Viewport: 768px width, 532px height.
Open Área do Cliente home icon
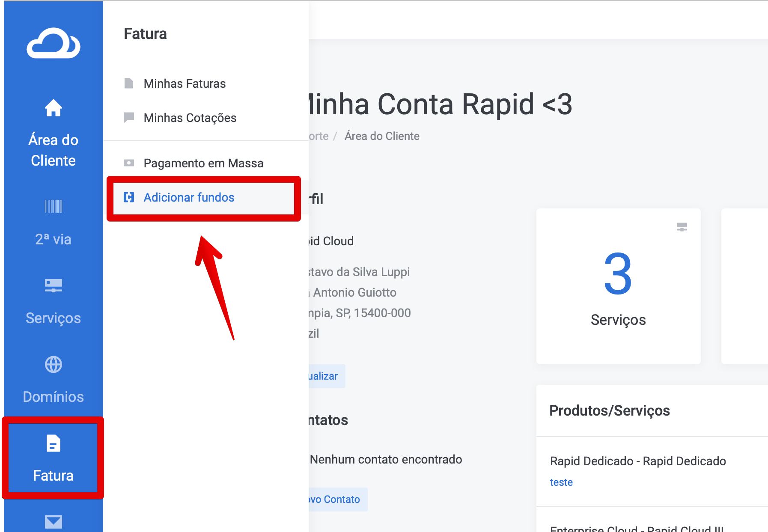coord(54,108)
